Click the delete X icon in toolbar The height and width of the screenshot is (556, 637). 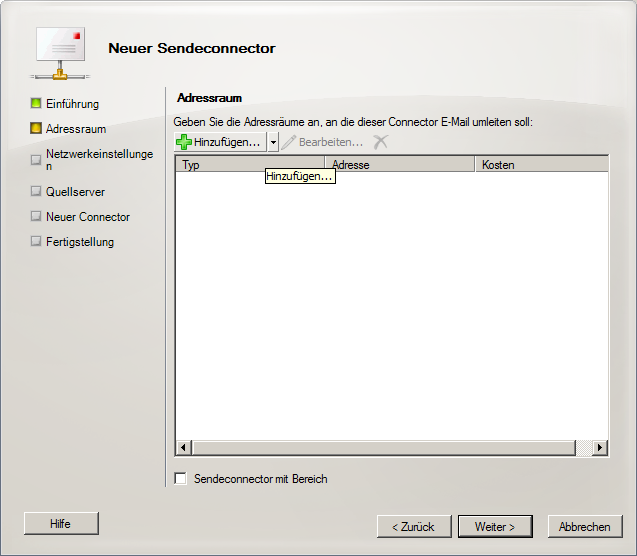tap(381, 142)
